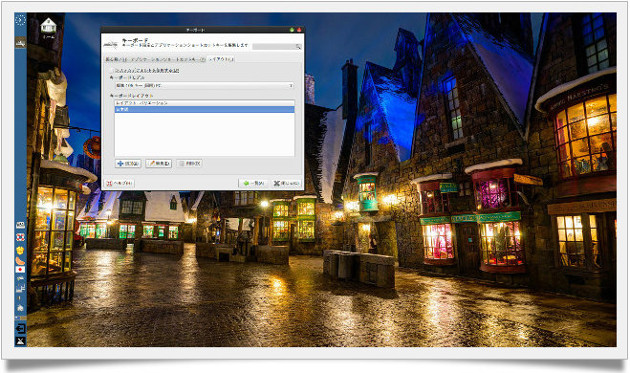630x373 pixels.
Task: Open the applications menu star-ring icon
Action: (20, 20)
